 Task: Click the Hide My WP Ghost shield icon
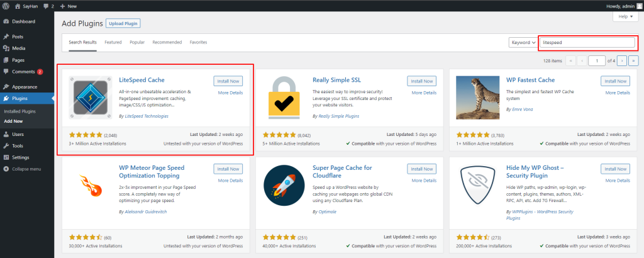[477, 186]
